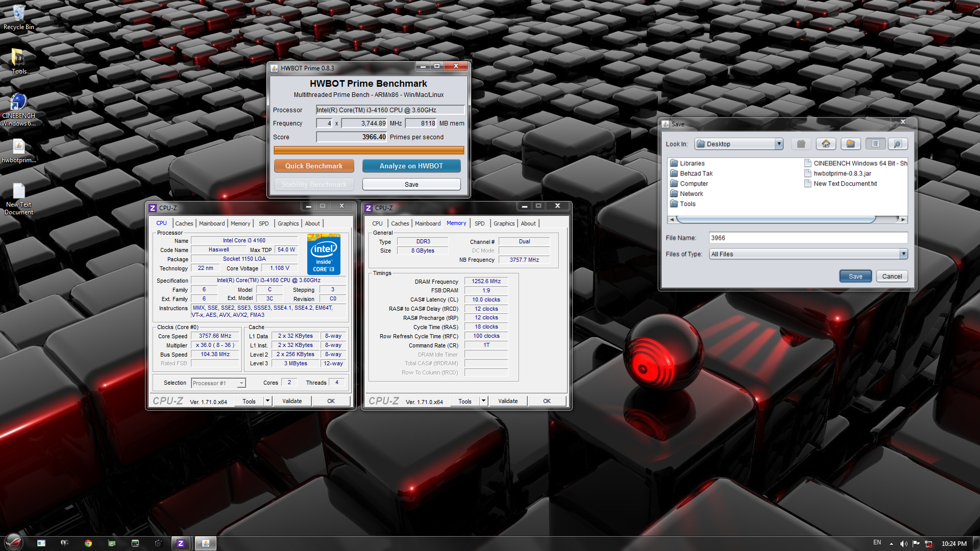Image resolution: width=980 pixels, height=551 pixels.
Task: Open the camera icon on the taskbar
Action: 158,543
